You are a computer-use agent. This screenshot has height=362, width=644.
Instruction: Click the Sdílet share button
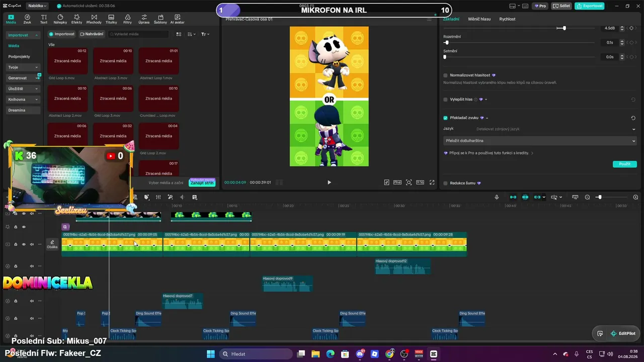pyautogui.click(x=561, y=6)
